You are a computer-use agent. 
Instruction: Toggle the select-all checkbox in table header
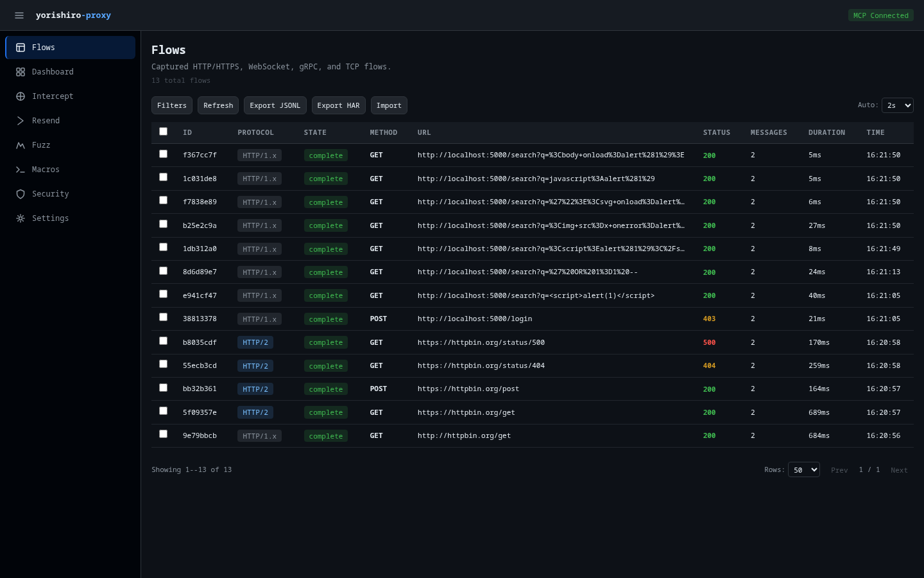pyautogui.click(x=163, y=132)
